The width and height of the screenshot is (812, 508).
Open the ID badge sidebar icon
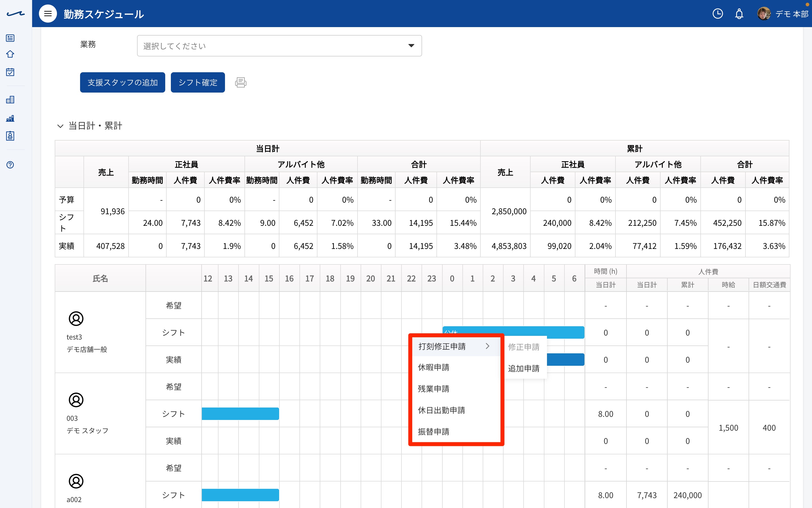click(x=10, y=136)
